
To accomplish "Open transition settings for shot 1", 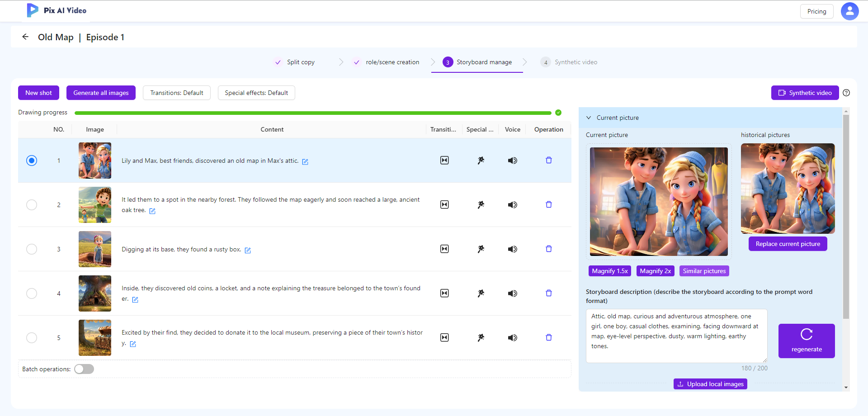I will point(444,161).
